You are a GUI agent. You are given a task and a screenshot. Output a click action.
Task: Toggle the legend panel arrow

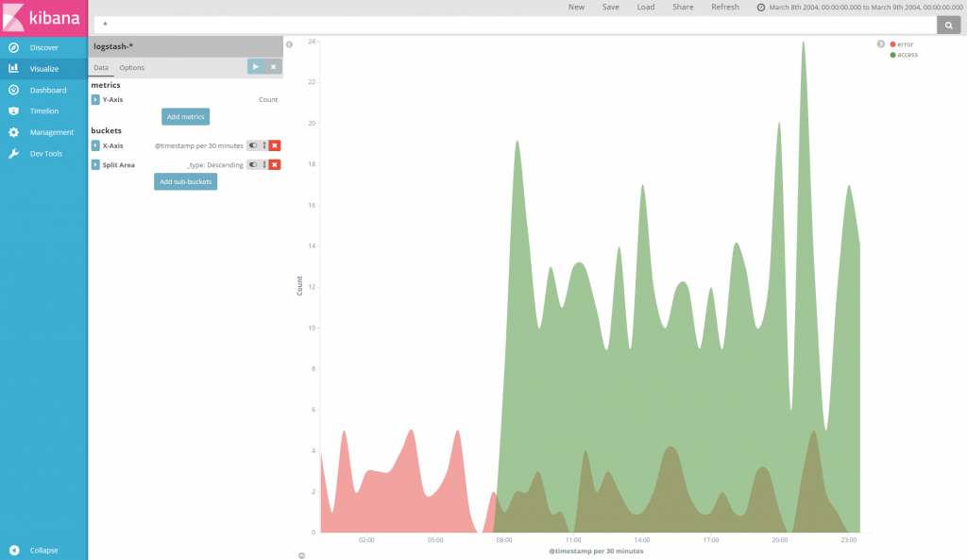(881, 44)
